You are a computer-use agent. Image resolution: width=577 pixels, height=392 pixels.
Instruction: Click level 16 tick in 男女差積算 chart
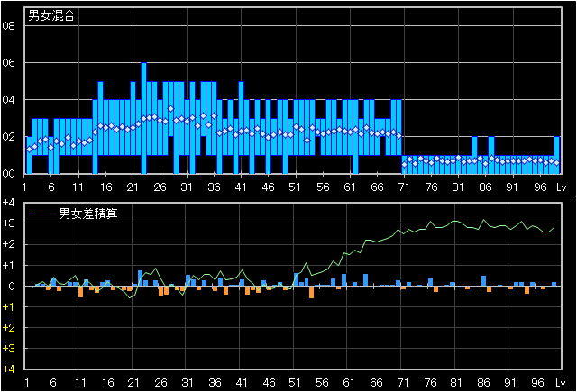107,383
